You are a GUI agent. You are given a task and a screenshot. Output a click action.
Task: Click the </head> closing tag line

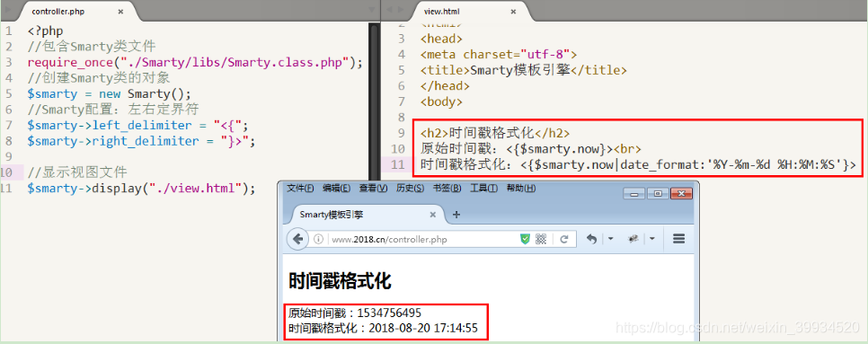[x=445, y=86]
